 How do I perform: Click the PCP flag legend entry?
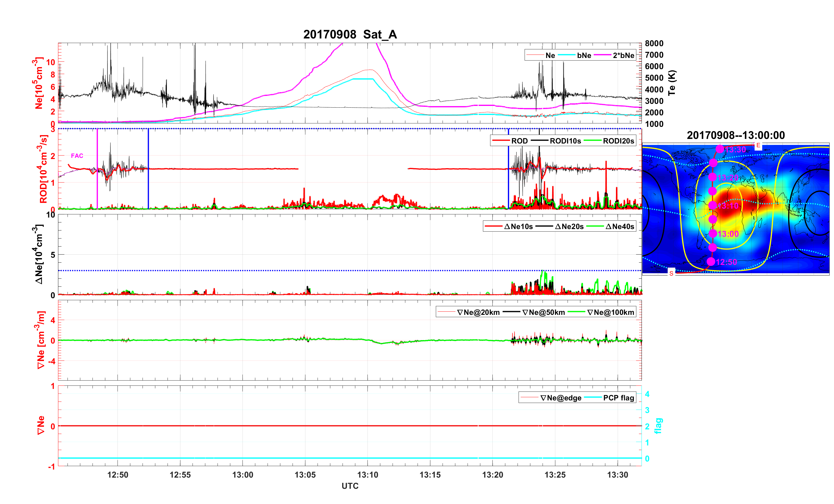click(619, 398)
